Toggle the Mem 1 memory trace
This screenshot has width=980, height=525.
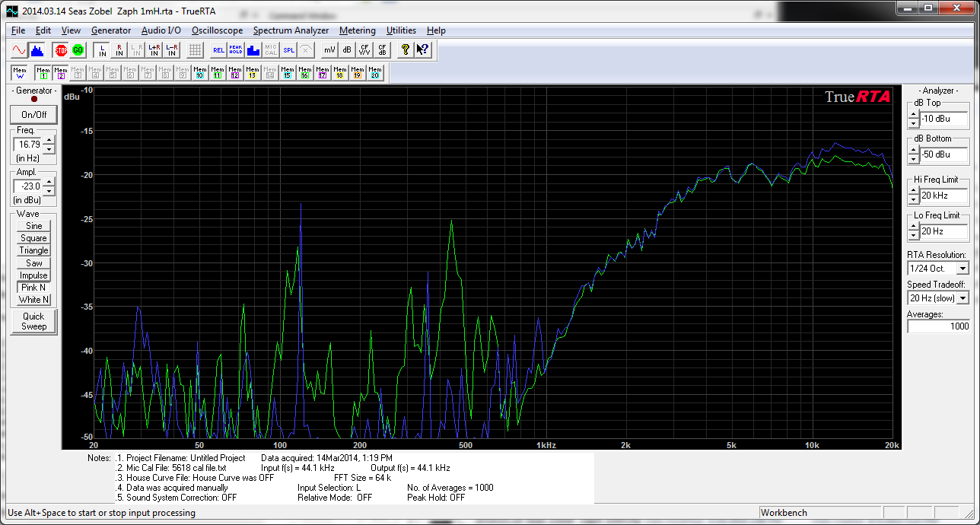[43, 73]
